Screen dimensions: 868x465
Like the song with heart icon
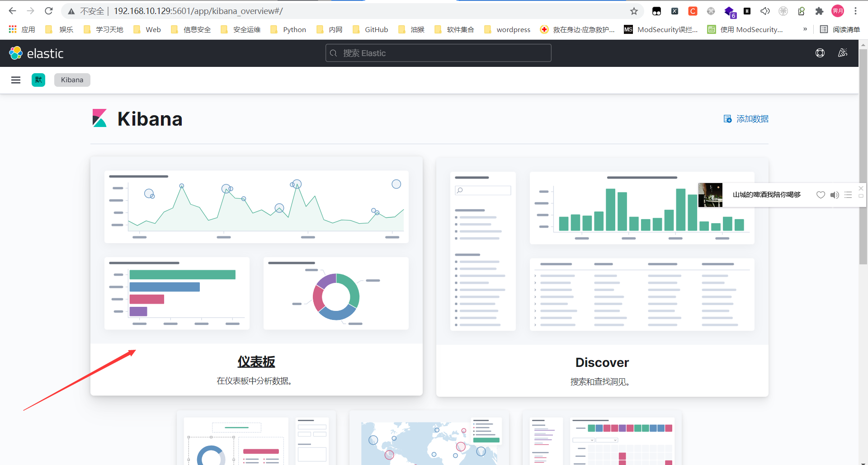point(821,195)
